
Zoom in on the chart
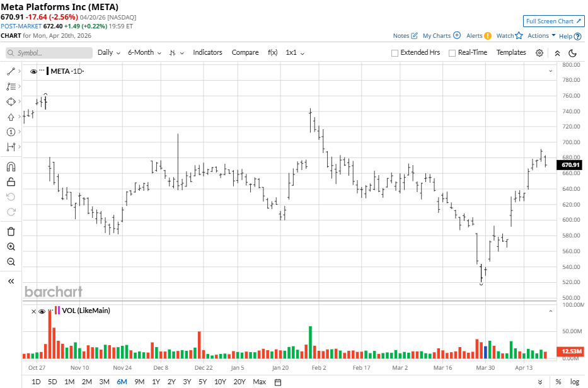pyautogui.click(x=11, y=247)
